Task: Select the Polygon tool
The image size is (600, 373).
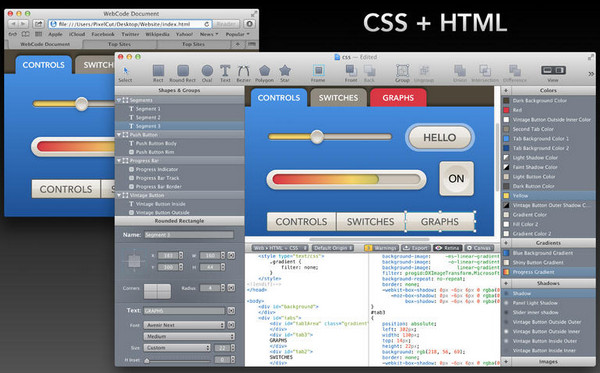Action: 264,71
